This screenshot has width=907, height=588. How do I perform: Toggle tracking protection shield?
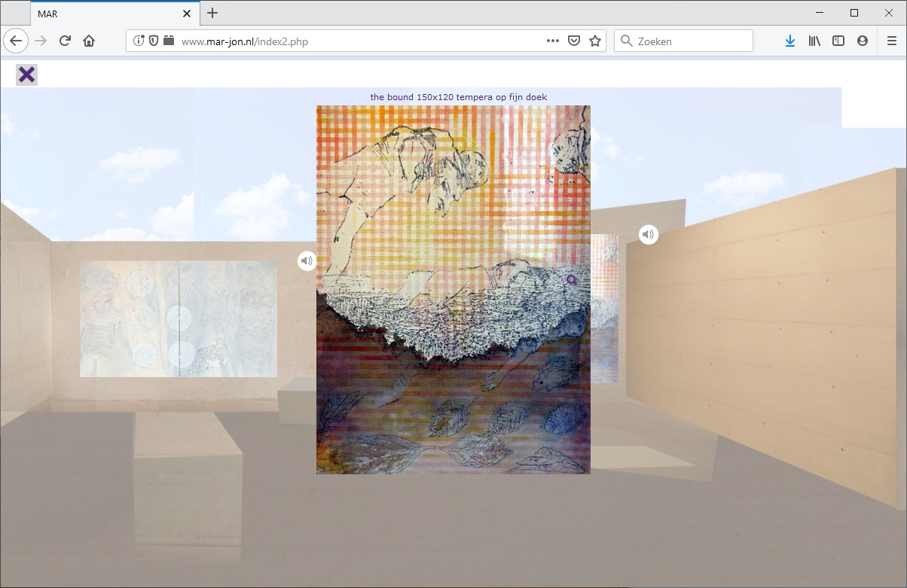pos(154,41)
